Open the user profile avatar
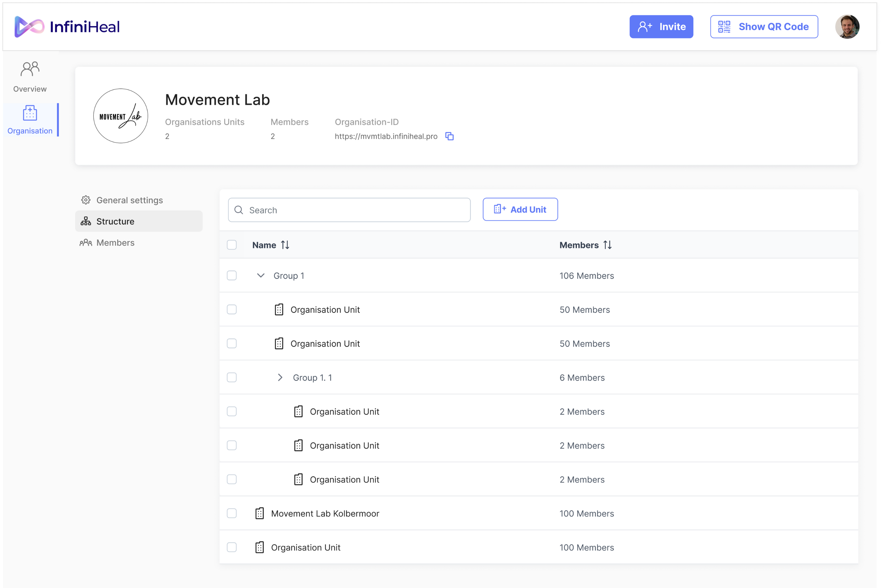This screenshot has height=588, width=882. point(847,27)
